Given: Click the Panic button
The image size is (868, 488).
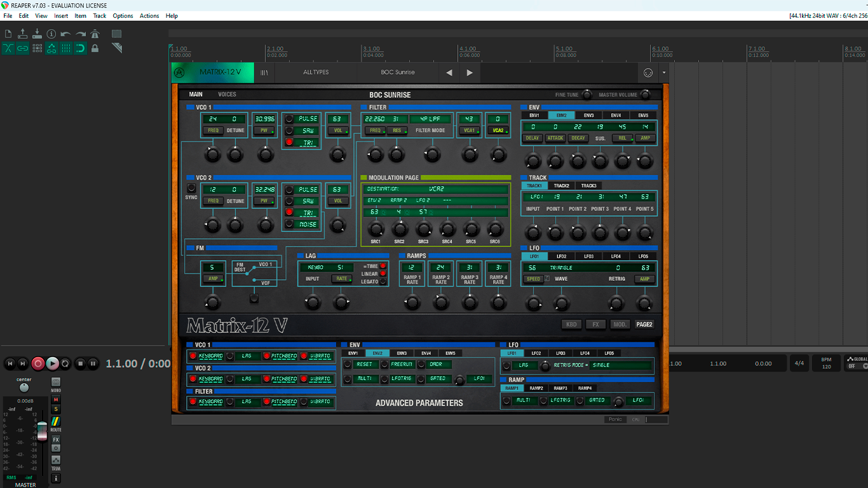Looking at the screenshot, I should pyautogui.click(x=615, y=419).
